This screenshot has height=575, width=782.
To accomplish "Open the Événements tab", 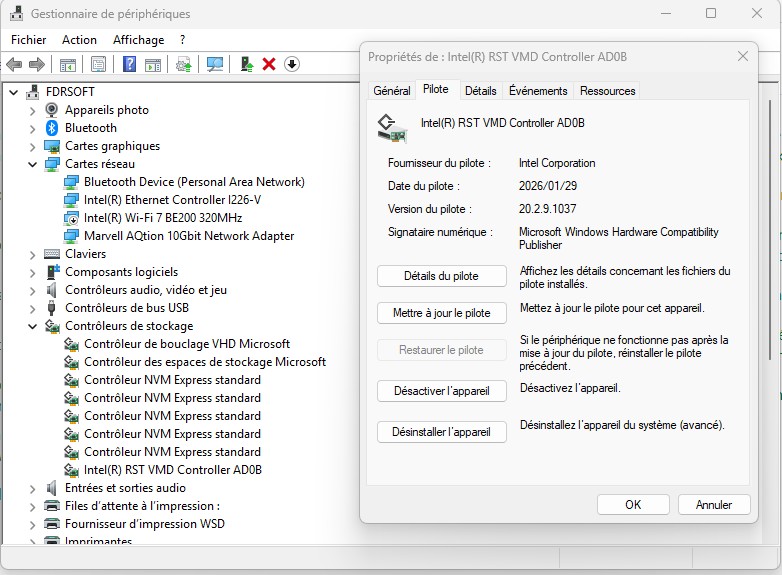I will click(x=537, y=91).
